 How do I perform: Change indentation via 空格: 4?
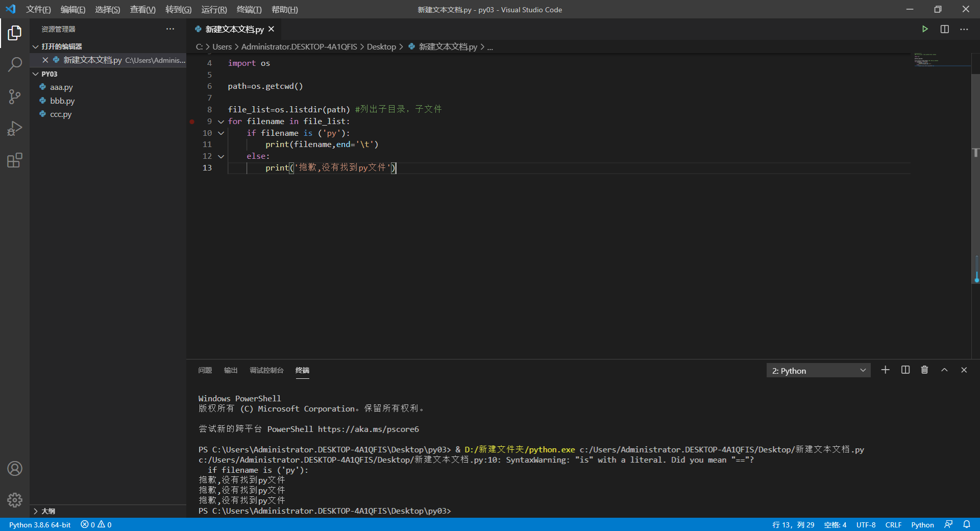[x=835, y=524]
